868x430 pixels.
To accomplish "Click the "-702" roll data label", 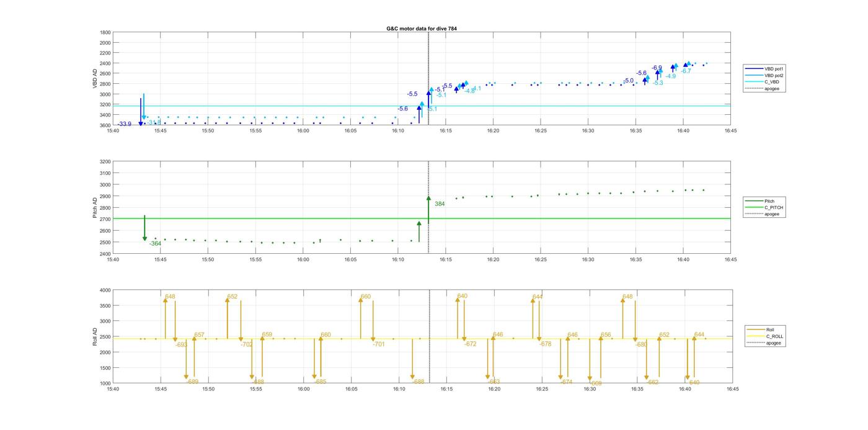I will point(247,344).
